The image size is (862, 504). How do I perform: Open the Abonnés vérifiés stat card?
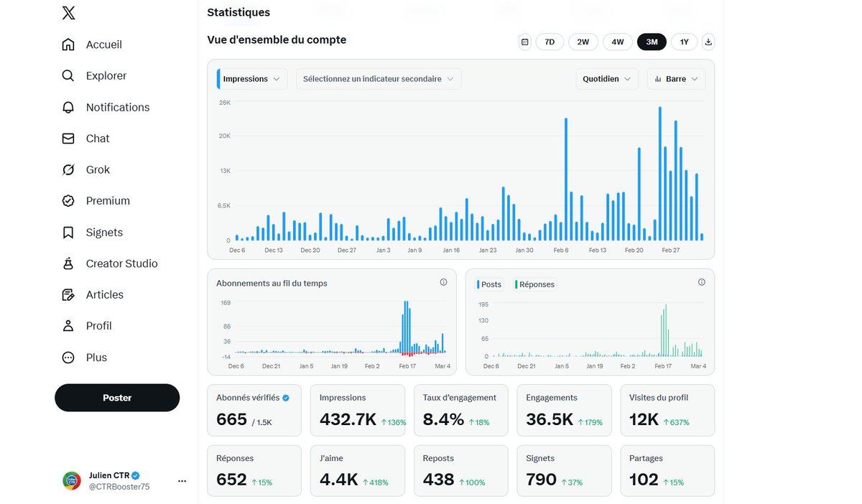[x=254, y=410]
